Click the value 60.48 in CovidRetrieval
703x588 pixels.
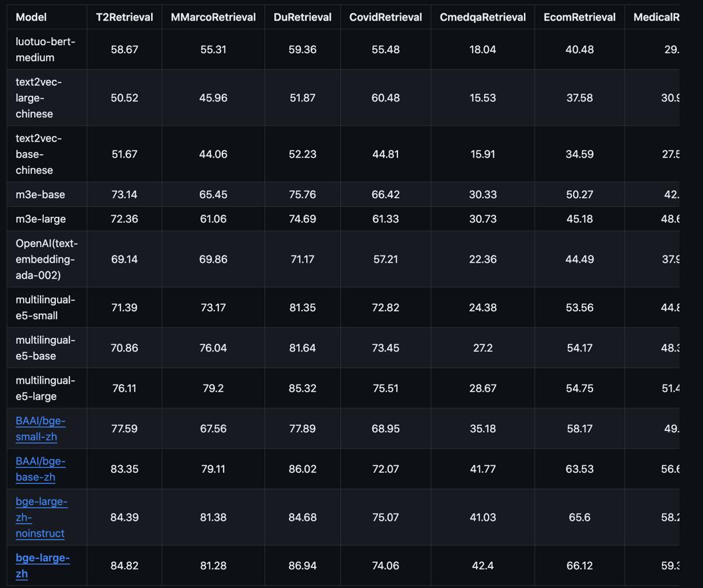coord(385,98)
